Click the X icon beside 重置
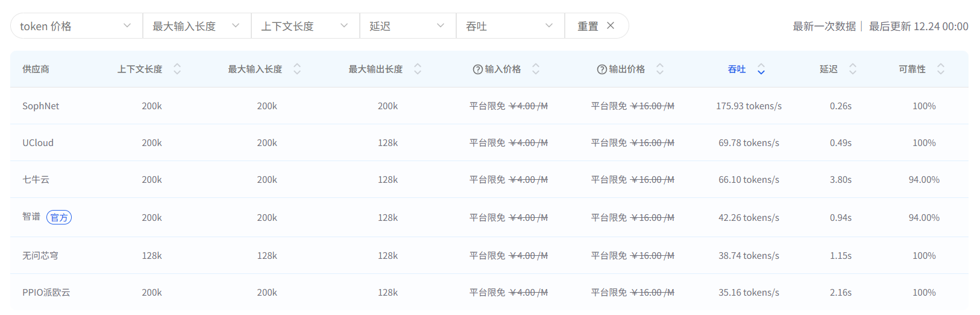This screenshot has width=980, height=315. click(611, 26)
